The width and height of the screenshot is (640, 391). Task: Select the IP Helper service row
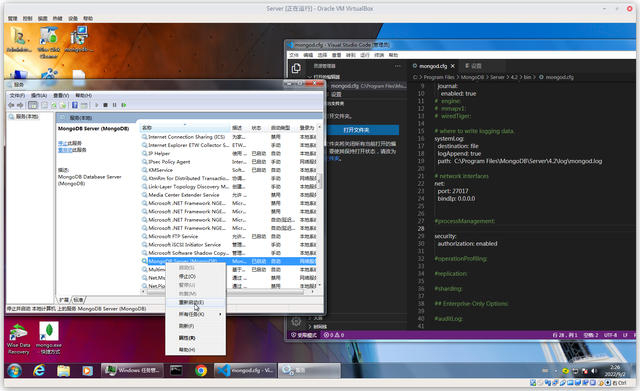[229, 153]
